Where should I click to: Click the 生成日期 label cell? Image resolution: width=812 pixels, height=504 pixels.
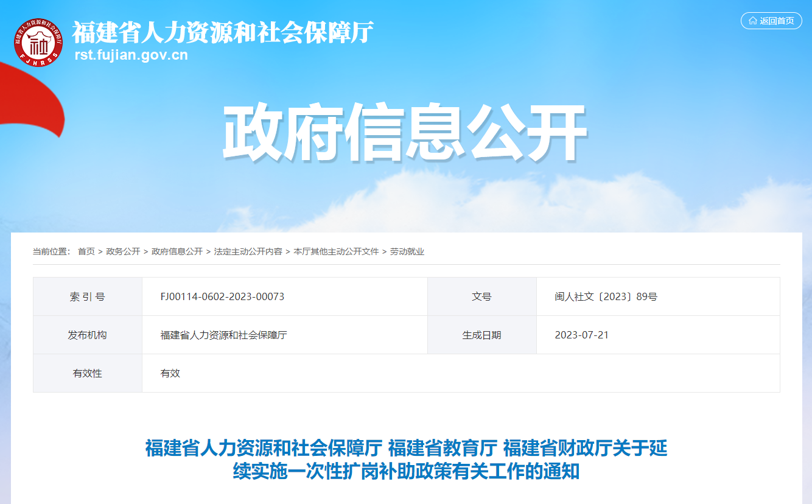[x=482, y=335]
